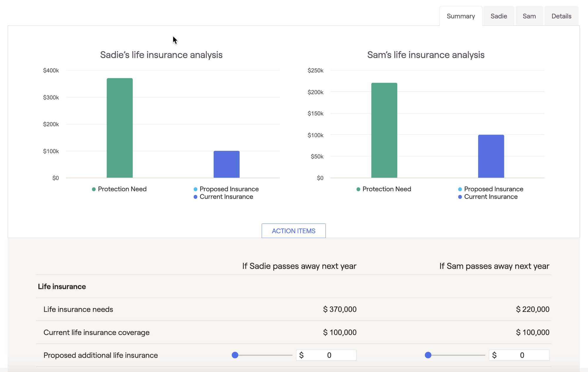This screenshot has width=588, height=372.
Task: Click Sadie's proposed insurance slider handle
Action: (235, 355)
